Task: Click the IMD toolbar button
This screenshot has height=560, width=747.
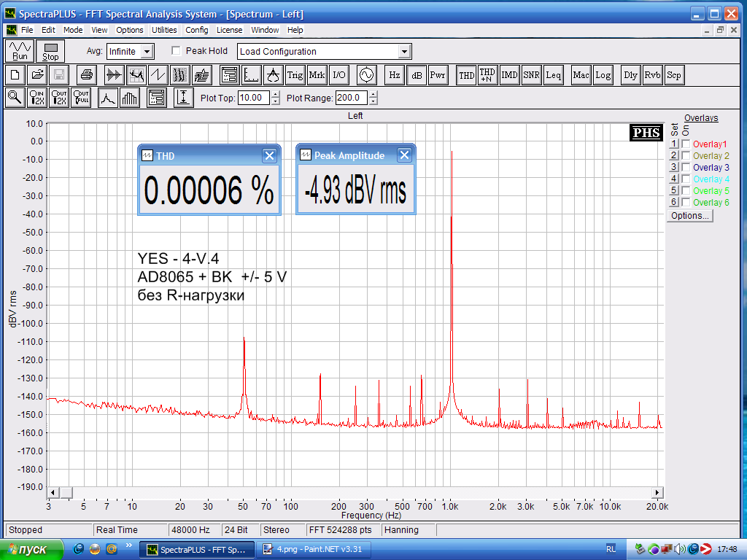Action: click(509, 75)
